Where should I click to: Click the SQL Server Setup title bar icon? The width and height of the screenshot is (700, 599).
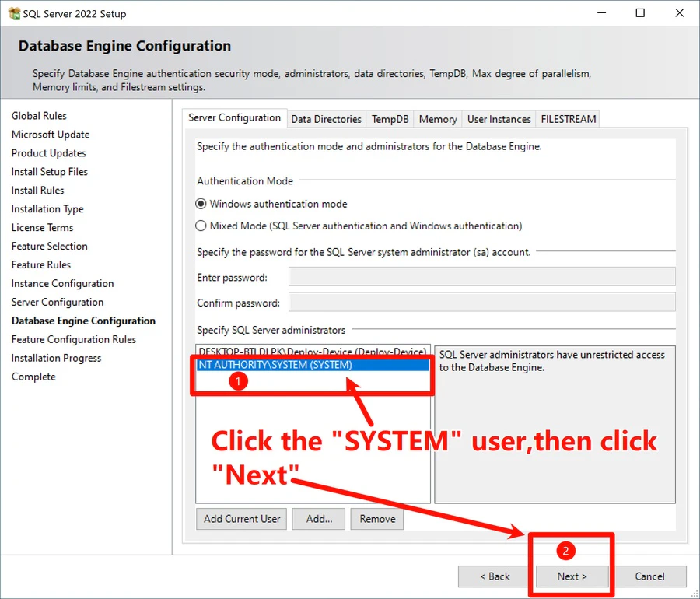click(x=14, y=13)
